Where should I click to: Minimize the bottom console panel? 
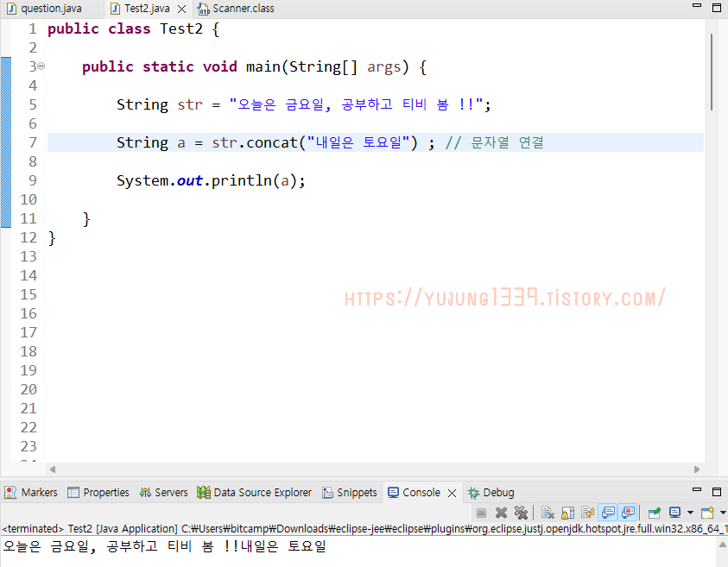pyautogui.click(x=696, y=489)
